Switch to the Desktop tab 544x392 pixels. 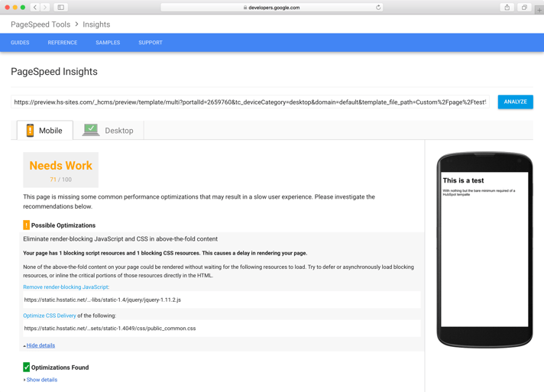108,131
